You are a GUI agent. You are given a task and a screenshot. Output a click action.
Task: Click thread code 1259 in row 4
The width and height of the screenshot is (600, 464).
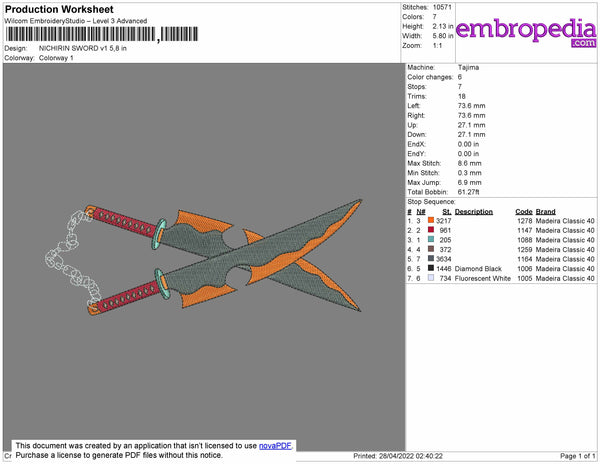click(525, 249)
